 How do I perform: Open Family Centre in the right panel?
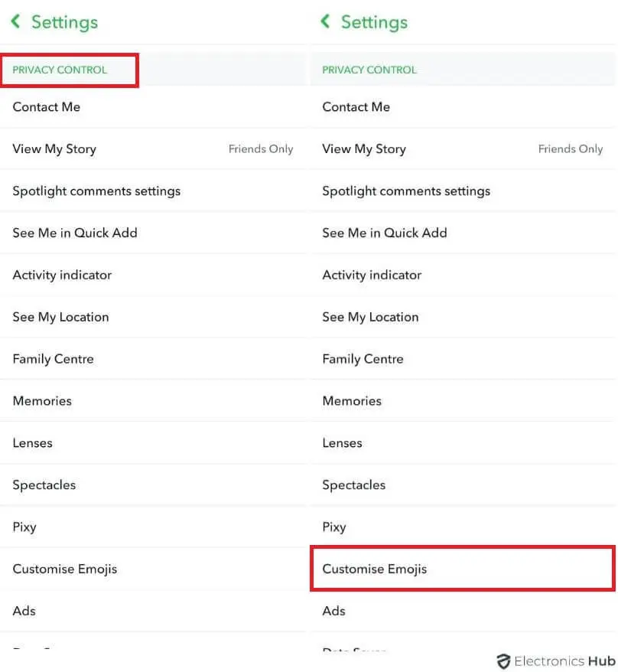pyautogui.click(x=463, y=359)
